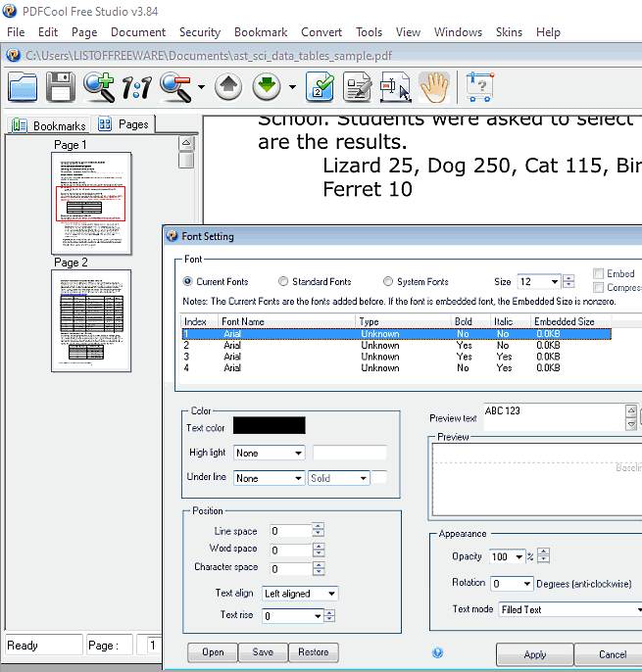Open the Convert menu

click(x=321, y=32)
